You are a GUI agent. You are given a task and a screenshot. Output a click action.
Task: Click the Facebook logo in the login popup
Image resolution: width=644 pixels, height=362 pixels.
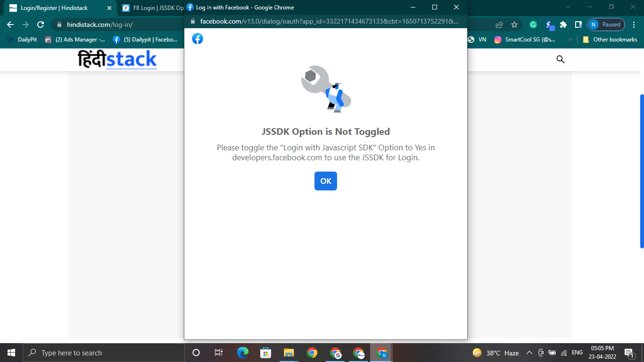(198, 39)
